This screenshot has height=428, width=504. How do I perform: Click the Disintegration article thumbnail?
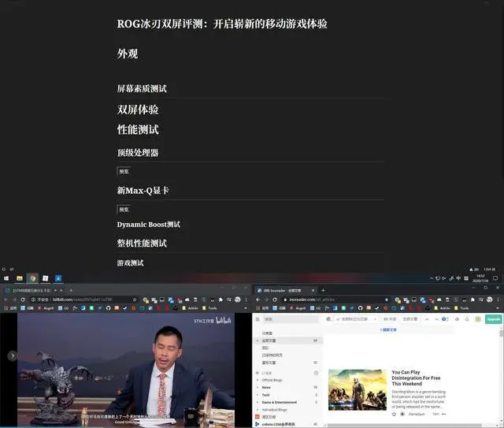coord(356,389)
